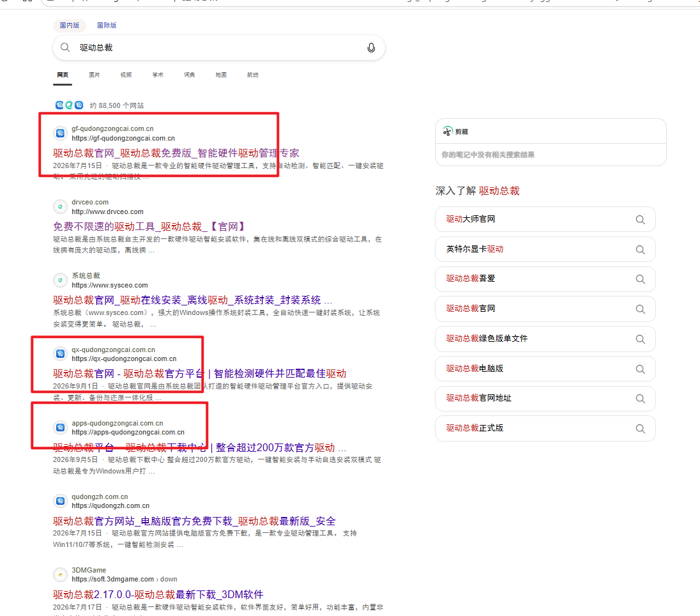Click search icon next to 驱动总裁绿色版单文件

640,339
